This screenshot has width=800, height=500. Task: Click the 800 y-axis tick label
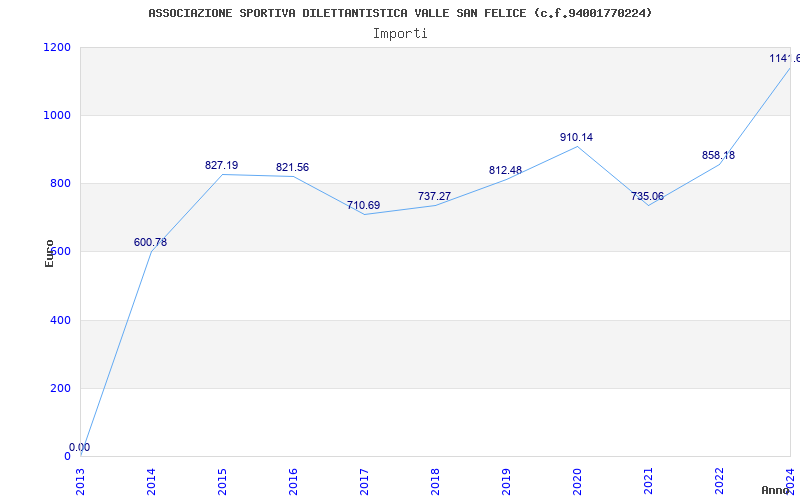click(x=61, y=184)
